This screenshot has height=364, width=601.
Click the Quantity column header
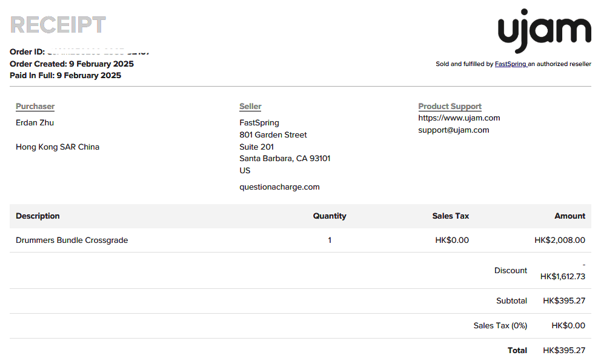pos(330,216)
